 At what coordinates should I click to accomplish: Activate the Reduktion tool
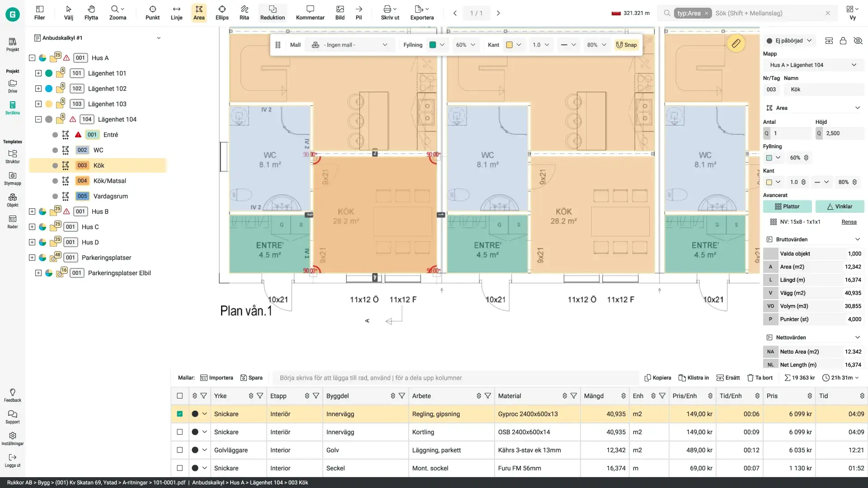(x=272, y=13)
